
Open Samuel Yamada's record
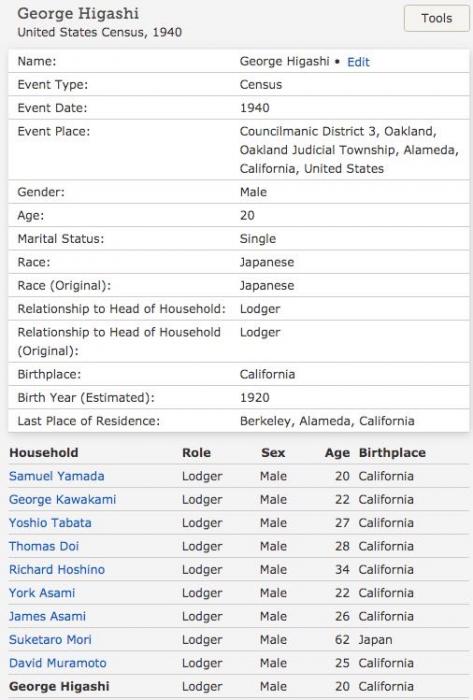point(57,476)
